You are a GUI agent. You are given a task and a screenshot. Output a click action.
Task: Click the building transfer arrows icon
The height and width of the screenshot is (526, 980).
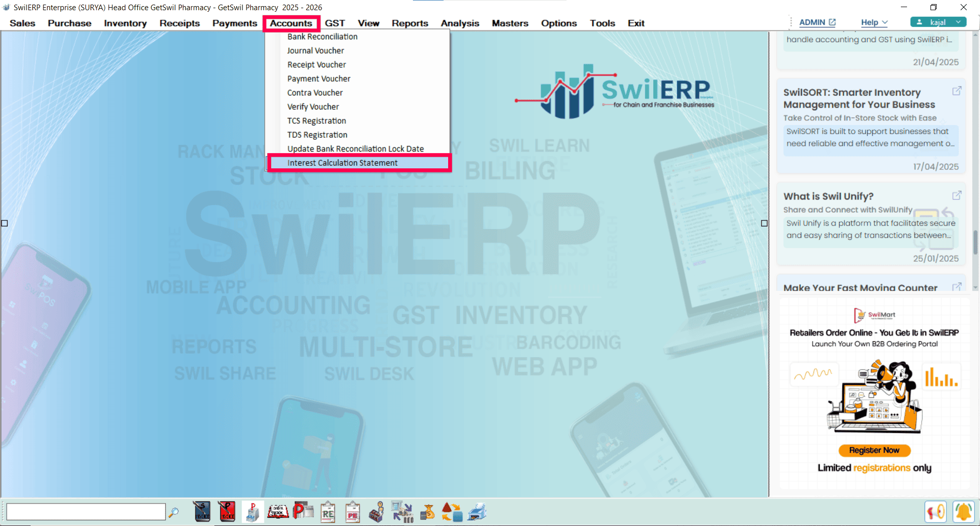(x=402, y=512)
